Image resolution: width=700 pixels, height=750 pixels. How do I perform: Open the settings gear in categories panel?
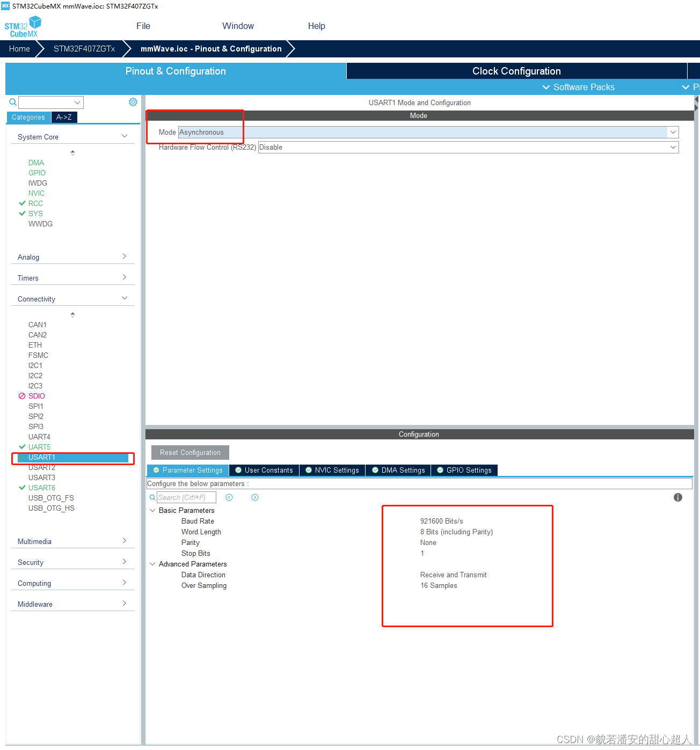[133, 102]
